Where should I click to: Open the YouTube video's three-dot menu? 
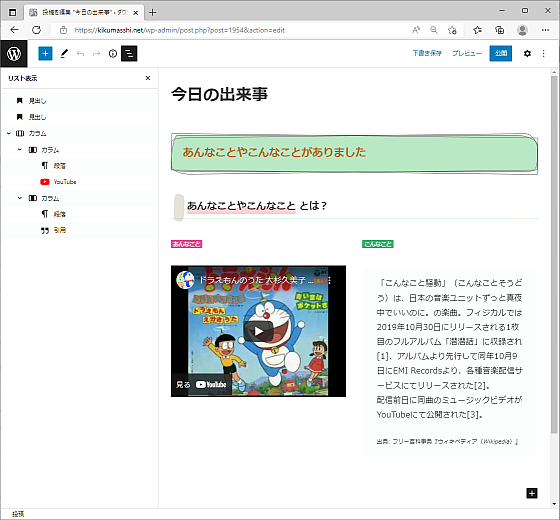coord(329,280)
